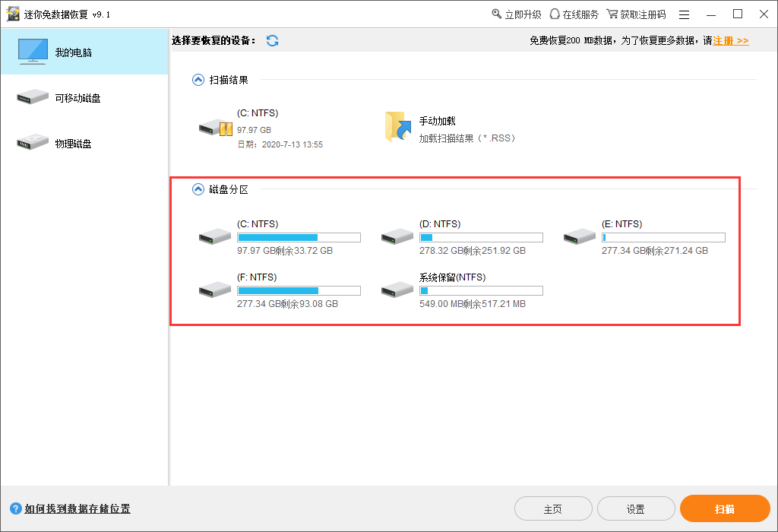Click the manual load folder icon
The image size is (778, 532).
(398, 127)
